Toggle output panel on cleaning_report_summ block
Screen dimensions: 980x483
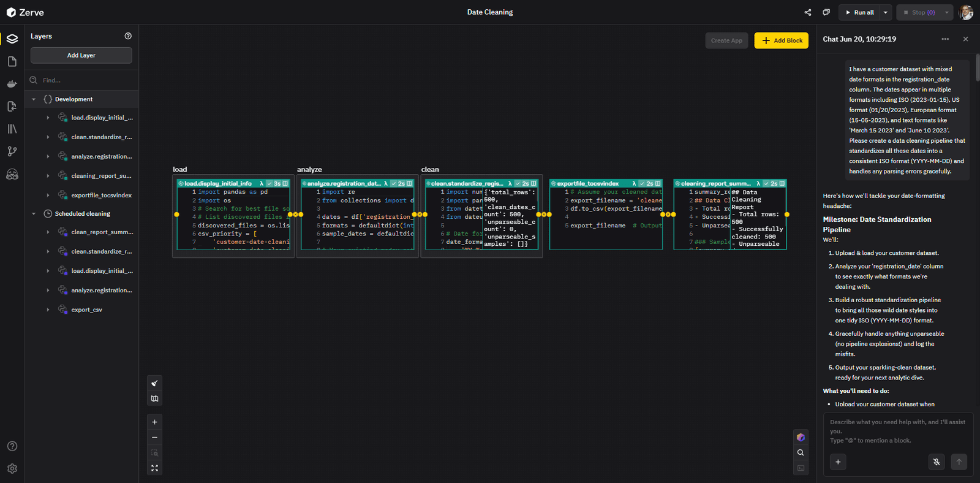pos(782,183)
